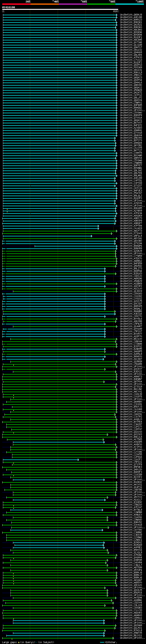Select hit label UniRef100_C3JJ33
The image size is (146, 644).
(x=131, y=610)
